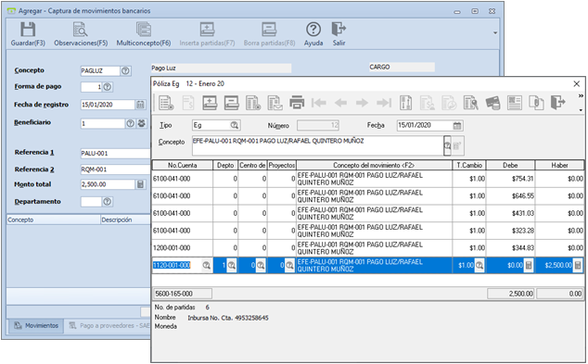This screenshot has height=364, width=588.
Task: Click the credit card payment icon in Póliza toolbar
Action: [x=492, y=103]
